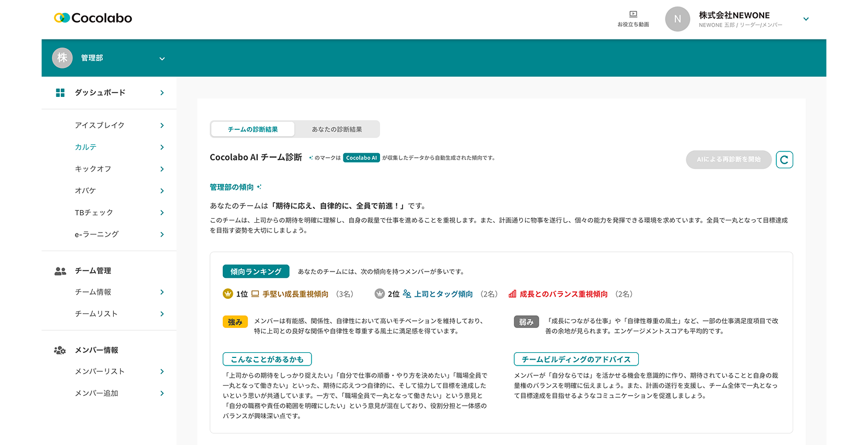
Task: Expand the キックオフ chevron
Action: pyautogui.click(x=162, y=169)
